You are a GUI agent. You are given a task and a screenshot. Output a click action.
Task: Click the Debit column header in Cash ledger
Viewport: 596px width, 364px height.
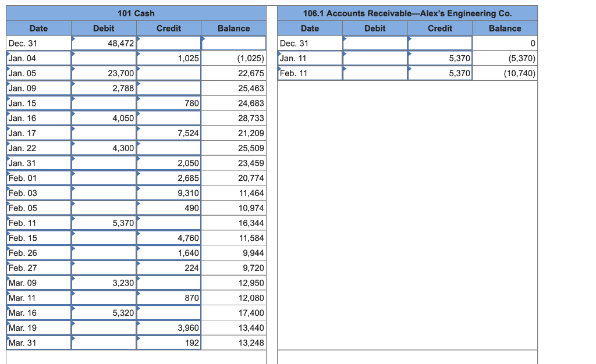(104, 28)
